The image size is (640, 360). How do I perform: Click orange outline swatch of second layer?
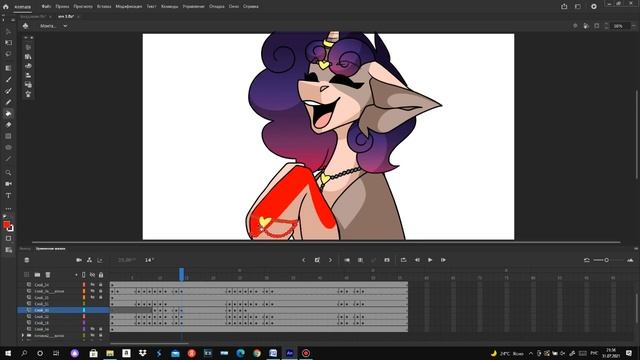tap(84, 291)
